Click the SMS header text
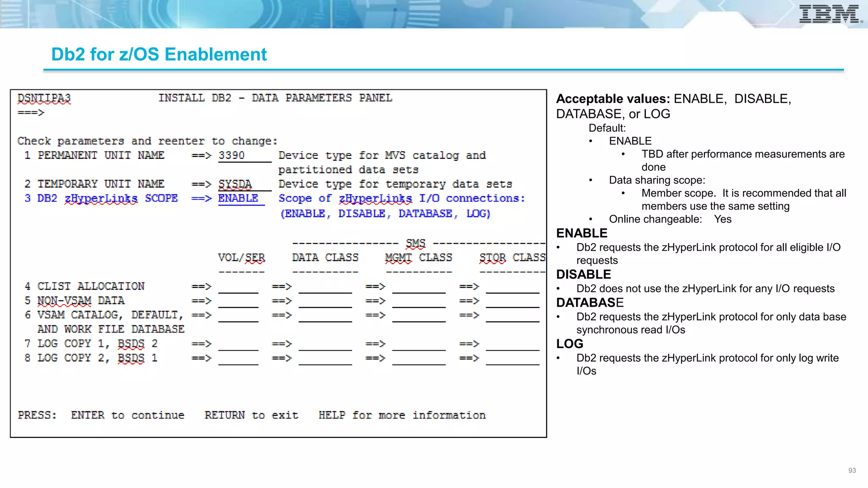The image size is (868, 488). 415,244
